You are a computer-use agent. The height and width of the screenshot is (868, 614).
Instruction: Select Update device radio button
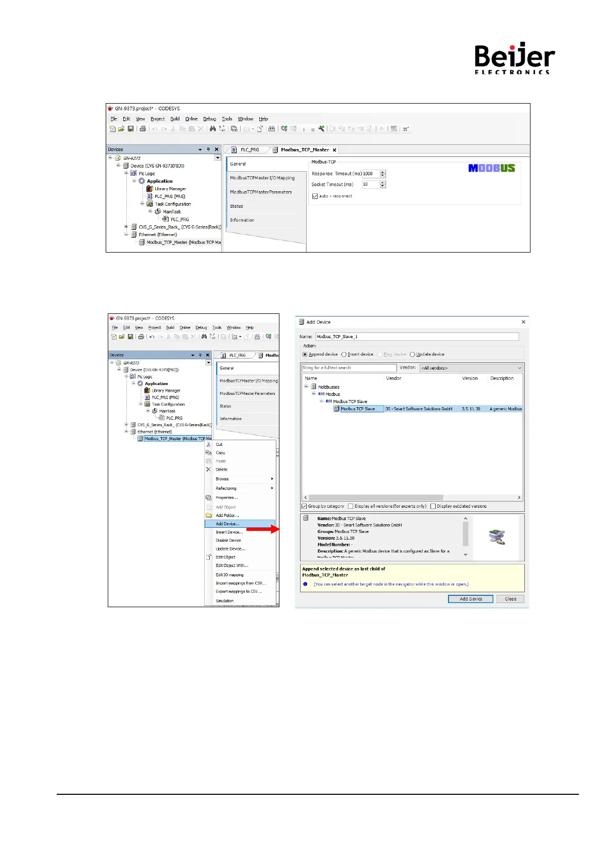[x=412, y=355]
